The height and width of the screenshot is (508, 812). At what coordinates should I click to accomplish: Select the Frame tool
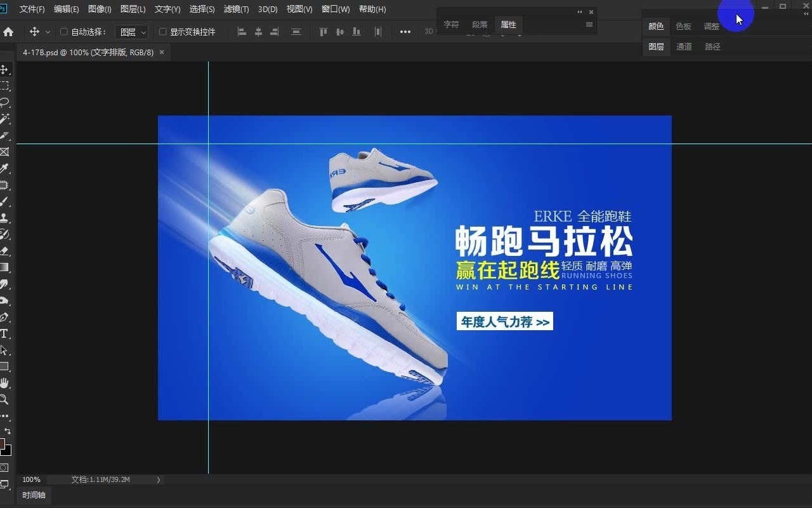tap(4, 152)
